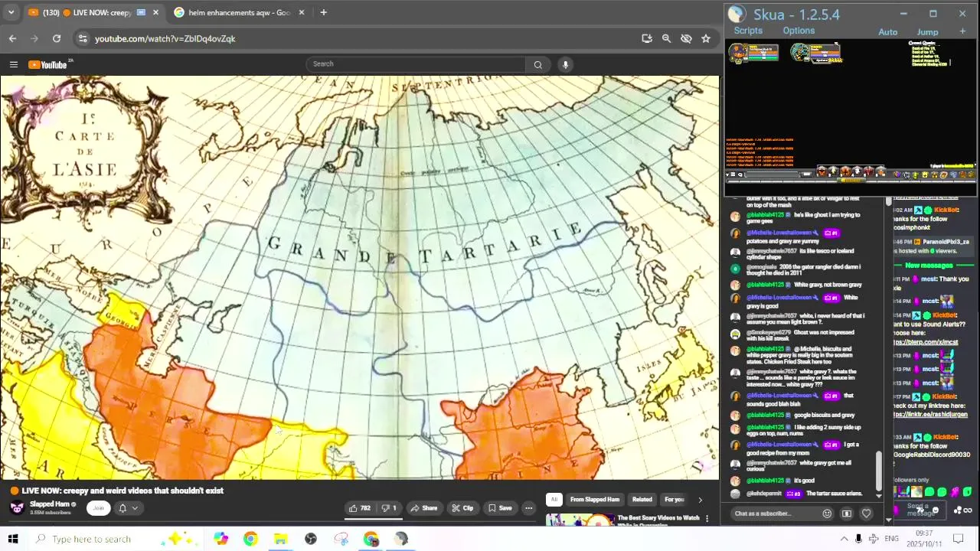Open Slapped Ham channel name link

[50, 504]
